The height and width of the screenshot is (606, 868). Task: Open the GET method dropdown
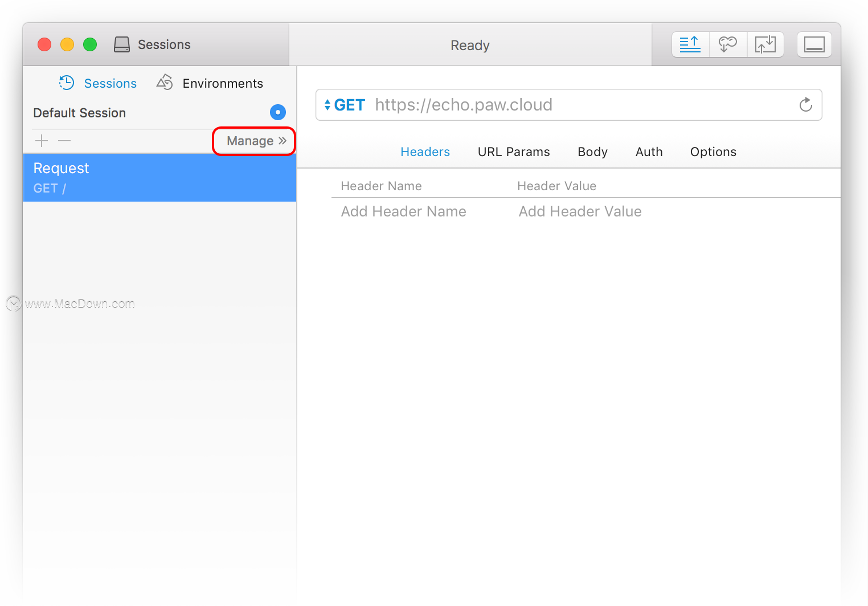345,105
